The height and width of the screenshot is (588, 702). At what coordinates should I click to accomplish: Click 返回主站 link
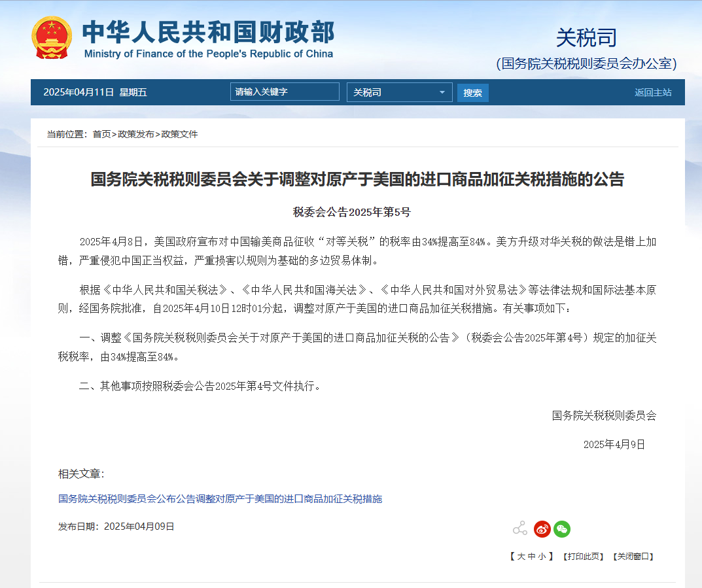tap(653, 93)
